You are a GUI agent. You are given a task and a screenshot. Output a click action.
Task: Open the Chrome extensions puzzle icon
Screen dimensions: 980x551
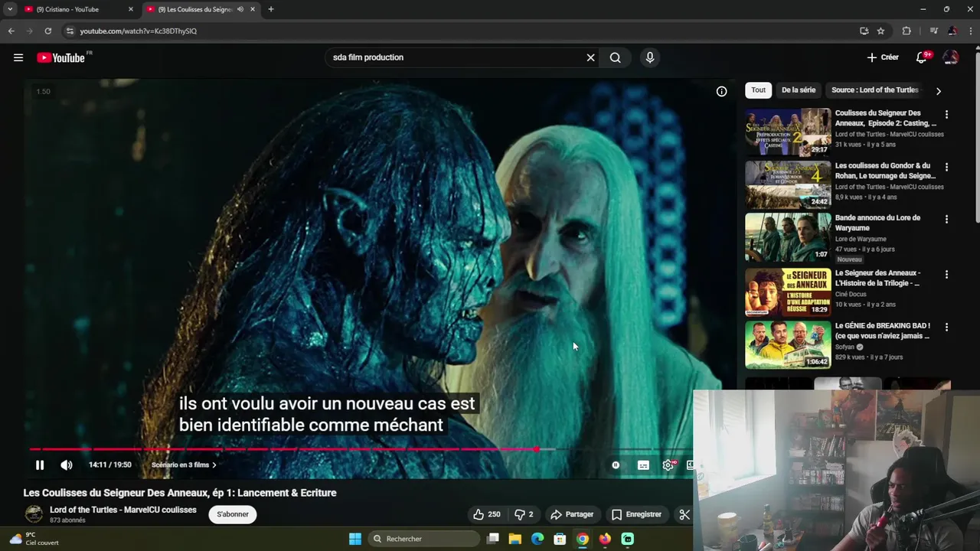click(906, 31)
